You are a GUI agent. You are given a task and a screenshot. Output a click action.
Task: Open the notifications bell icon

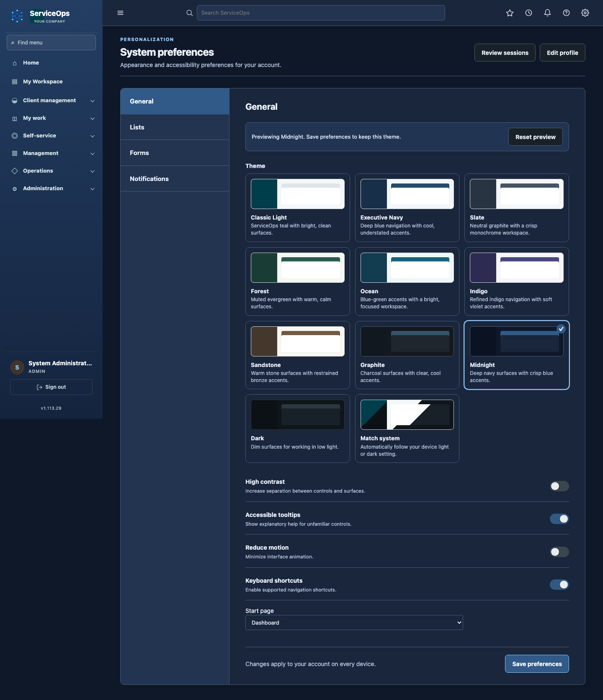pyautogui.click(x=547, y=13)
